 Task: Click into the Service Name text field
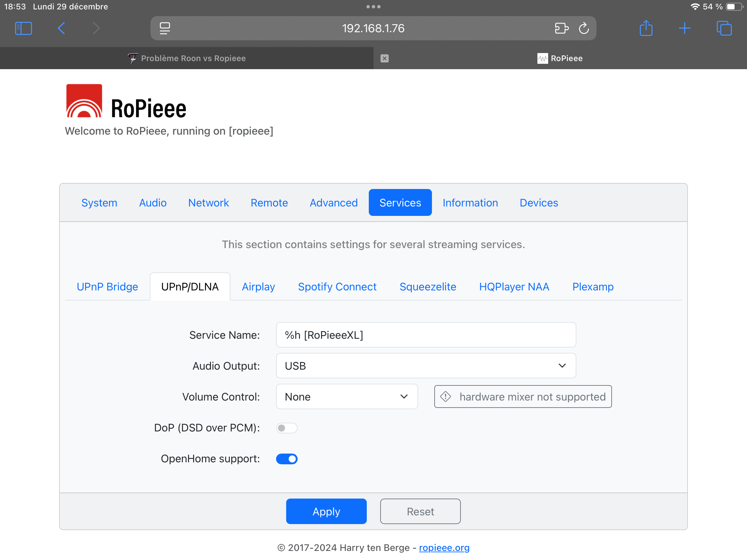(426, 335)
